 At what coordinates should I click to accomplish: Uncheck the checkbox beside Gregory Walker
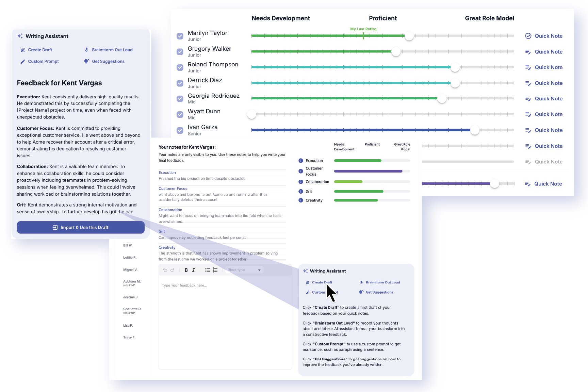click(180, 52)
